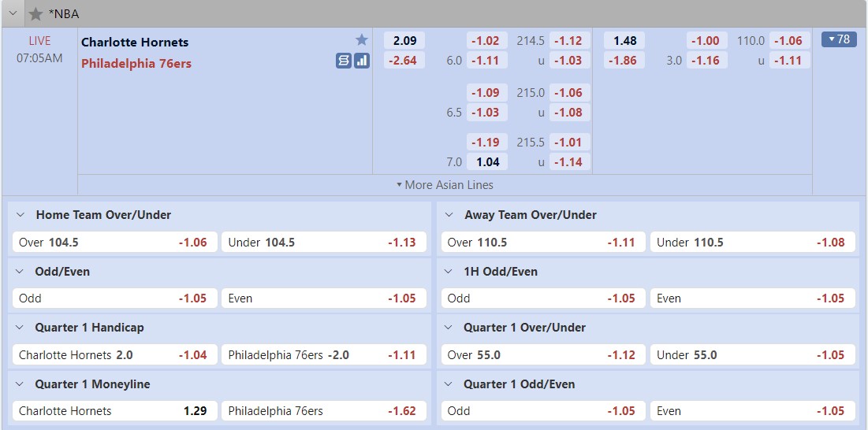Collapse 1H Odd/Even chevron
The image size is (868, 430).
pyautogui.click(x=449, y=272)
